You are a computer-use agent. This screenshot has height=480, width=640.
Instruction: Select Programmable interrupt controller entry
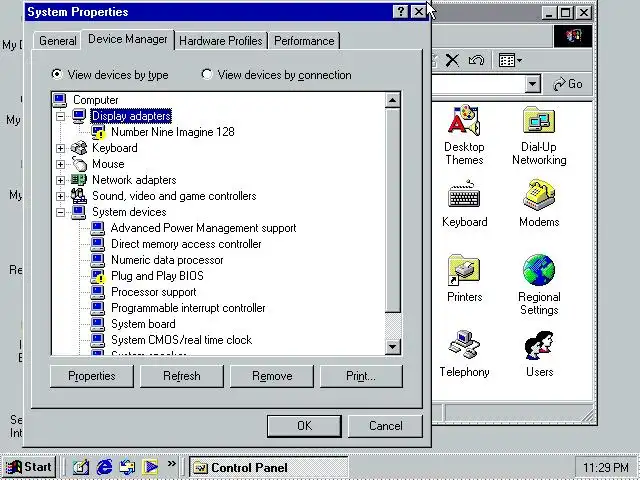click(188, 308)
